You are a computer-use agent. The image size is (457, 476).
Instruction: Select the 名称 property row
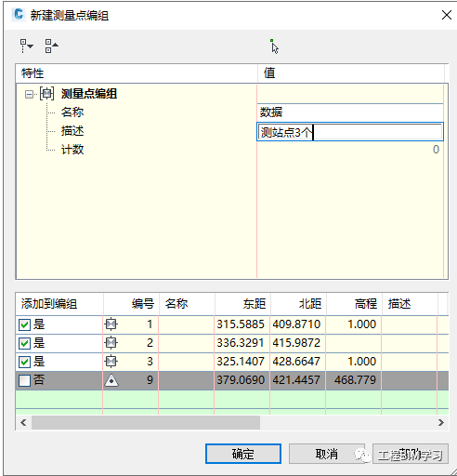(229, 112)
